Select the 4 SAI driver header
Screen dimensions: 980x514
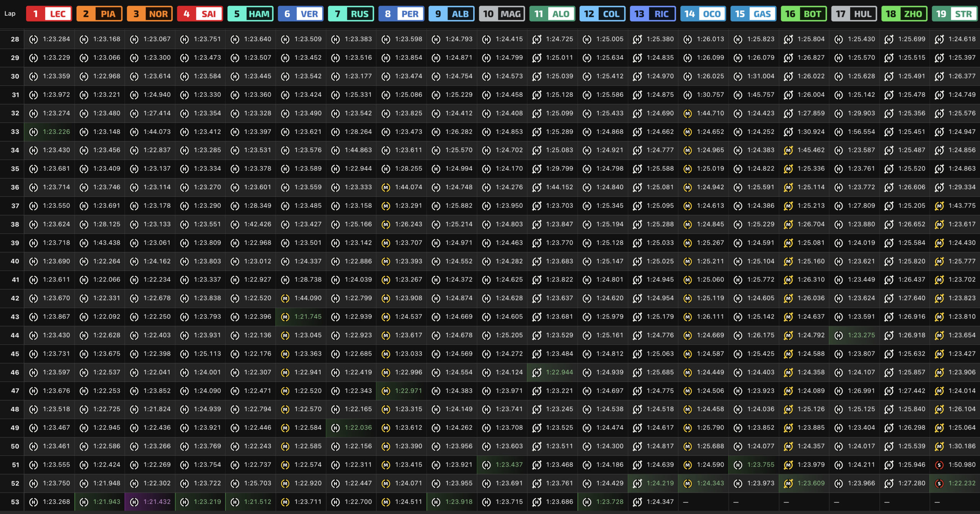click(200, 14)
